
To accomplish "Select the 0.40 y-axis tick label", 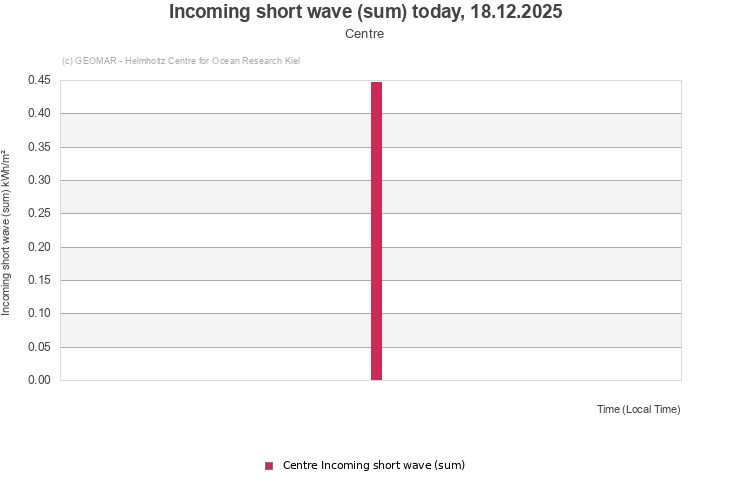I will click(x=39, y=113).
